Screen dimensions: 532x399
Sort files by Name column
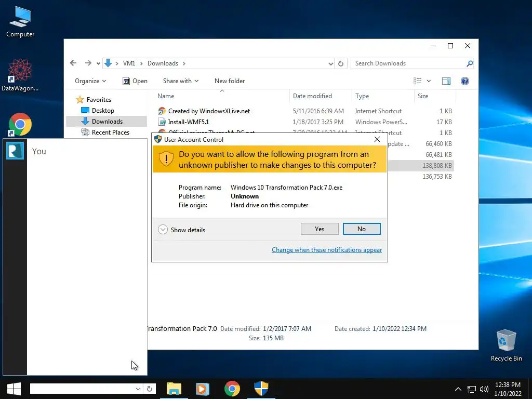tap(222, 96)
